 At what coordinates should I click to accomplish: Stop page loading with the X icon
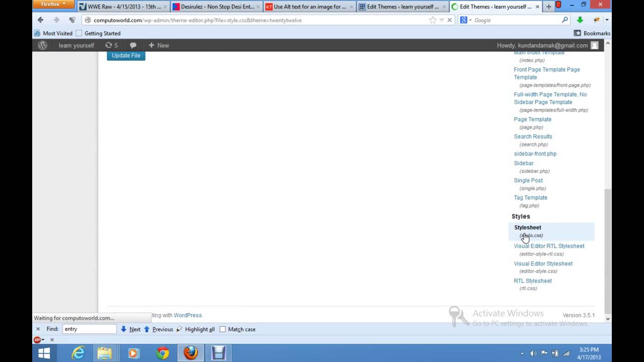(450, 20)
